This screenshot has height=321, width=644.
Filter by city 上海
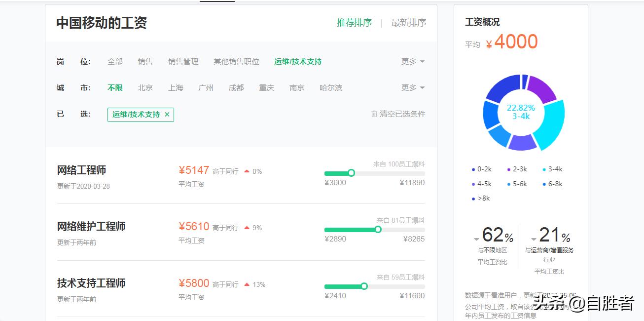click(x=176, y=88)
